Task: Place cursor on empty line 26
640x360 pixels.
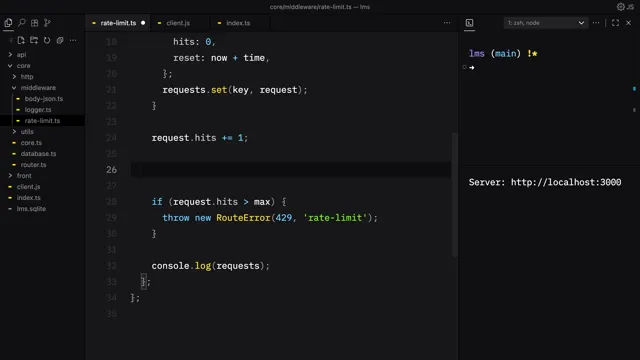Action: click(291, 169)
